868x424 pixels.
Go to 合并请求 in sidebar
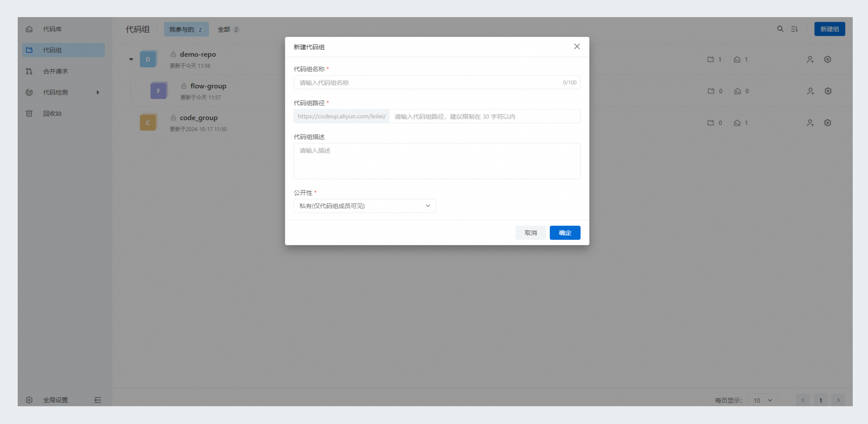pos(63,71)
